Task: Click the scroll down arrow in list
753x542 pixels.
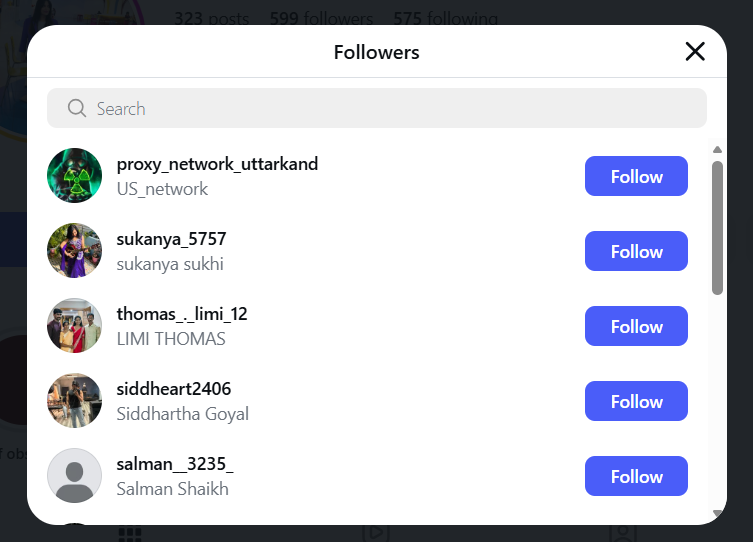Action: tap(717, 513)
